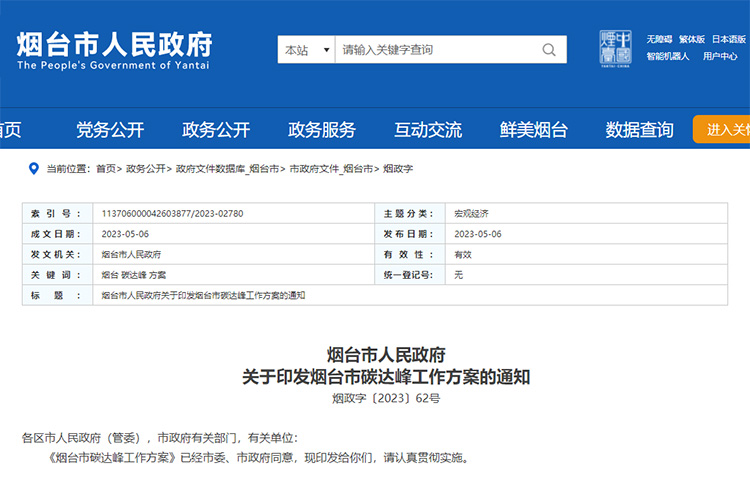Open the 党务公开 navigation menu

[110, 130]
